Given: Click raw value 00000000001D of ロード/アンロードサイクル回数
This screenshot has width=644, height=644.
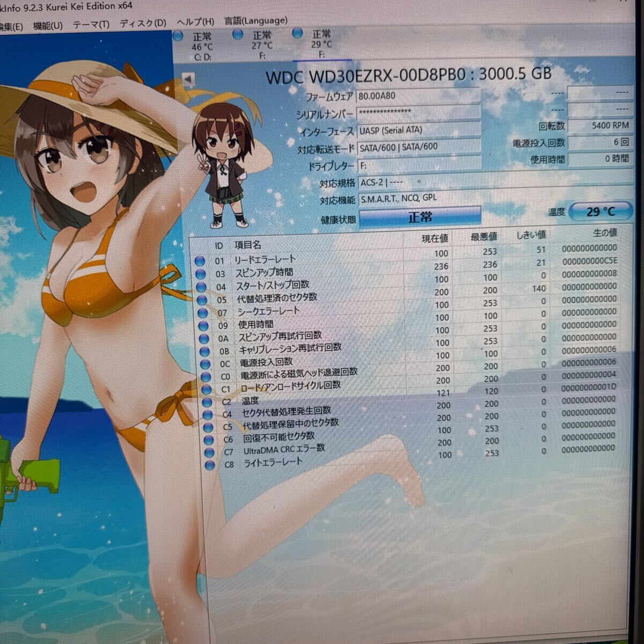Looking at the screenshot, I should click(x=588, y=387).
